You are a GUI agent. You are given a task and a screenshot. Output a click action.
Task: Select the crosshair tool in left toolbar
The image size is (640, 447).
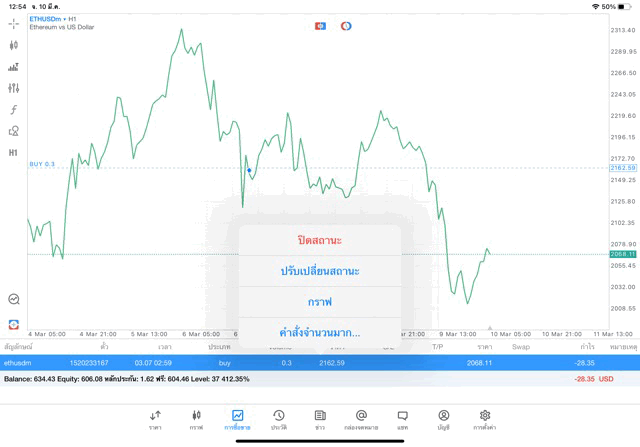pos(13,23)
